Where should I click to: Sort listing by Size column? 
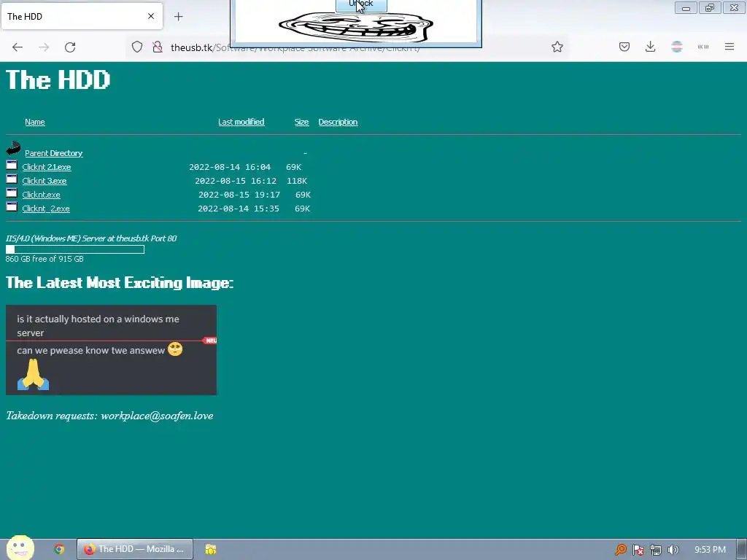pos(301,122)
